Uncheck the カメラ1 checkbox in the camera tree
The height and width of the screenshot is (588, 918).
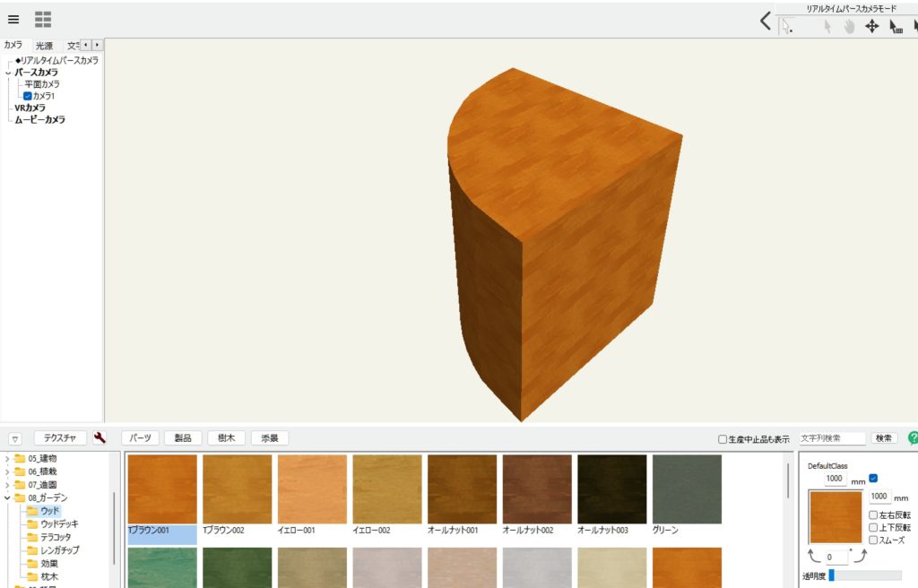pos(28,95)
